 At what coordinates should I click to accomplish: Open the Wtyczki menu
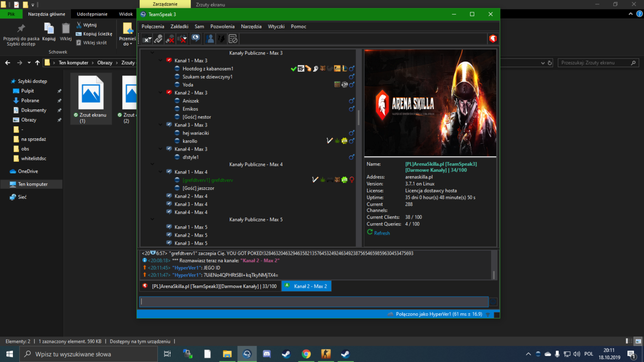[276, 26]
